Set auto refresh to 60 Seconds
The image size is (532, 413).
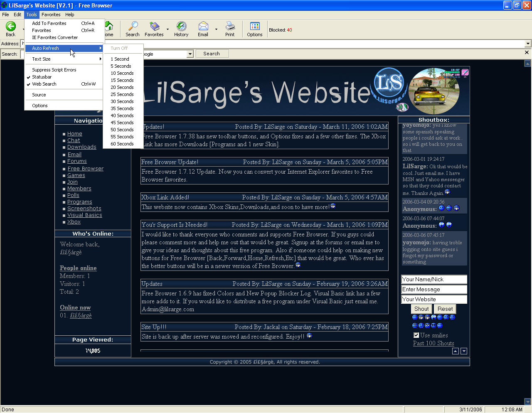click(x=123, y=144)
